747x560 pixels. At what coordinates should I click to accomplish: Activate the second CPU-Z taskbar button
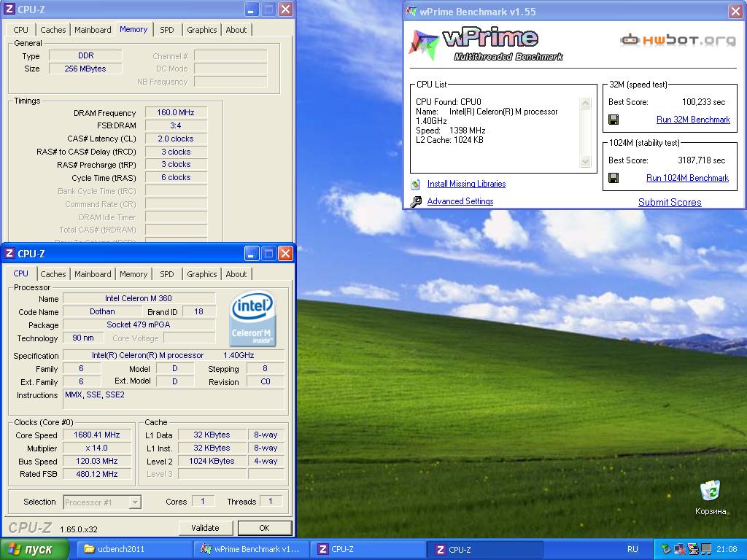tap(487, 549)
